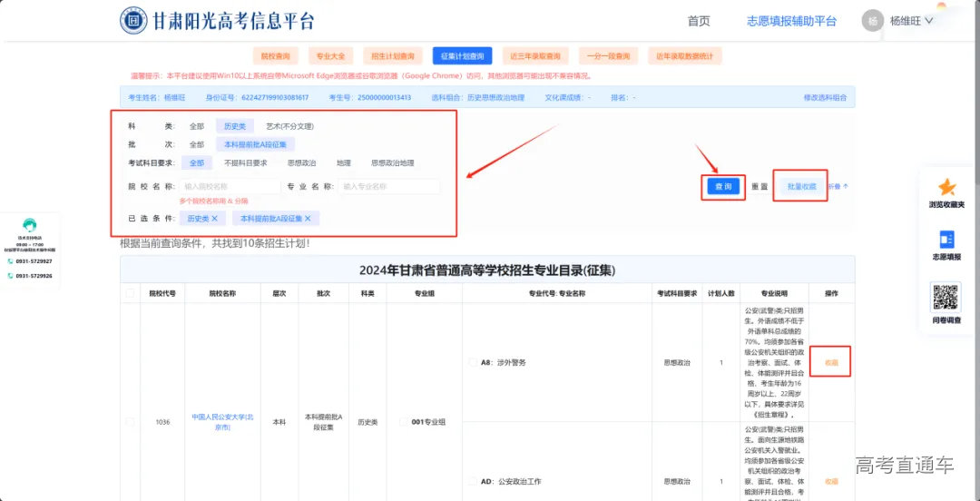Screen dimensions: 980x501
Task: Click the user avatar circle 杨
Action: [873, 21]
